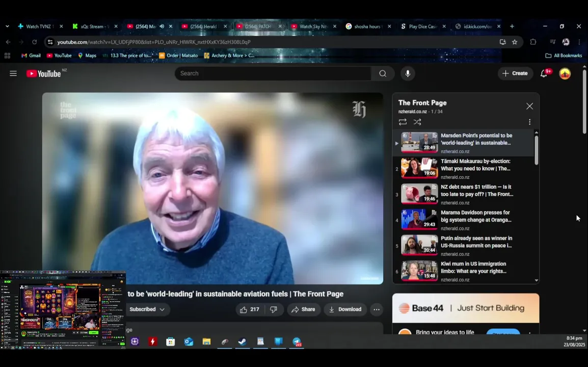Open the apps grid bookmark icon
588x367 pixels.
(7, 56)
